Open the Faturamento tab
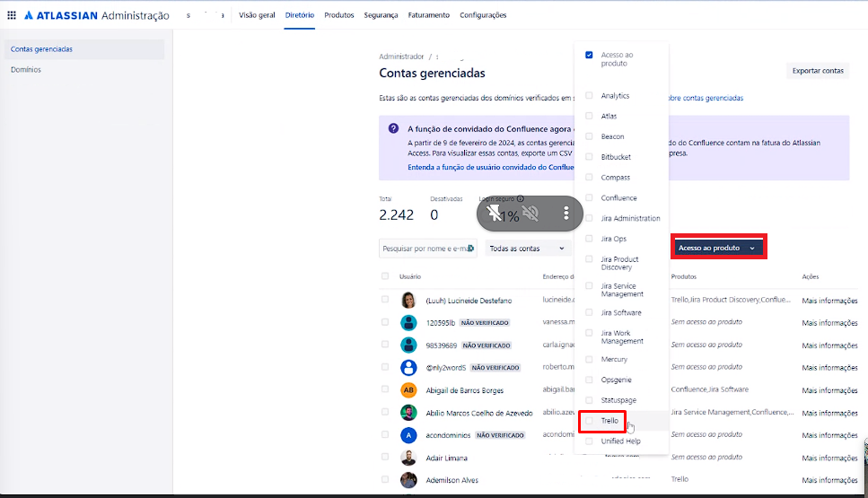868x498 pixels. pos(428,15)
